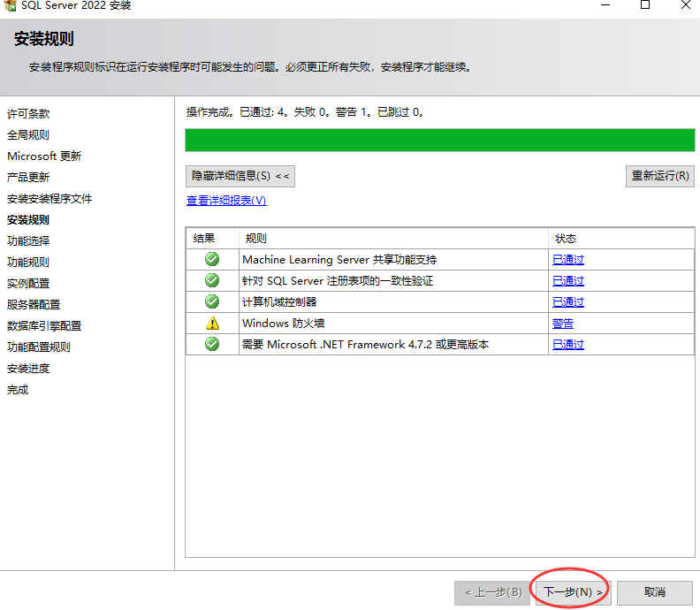Click 取消 to cancel setup
700x610 pixels.
pyautogui.click(x=655, y=592)
